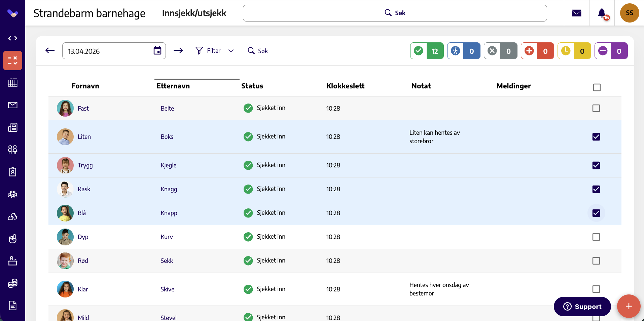
Task: Open the shapes sidebar icon
Action: pos(12,216)
